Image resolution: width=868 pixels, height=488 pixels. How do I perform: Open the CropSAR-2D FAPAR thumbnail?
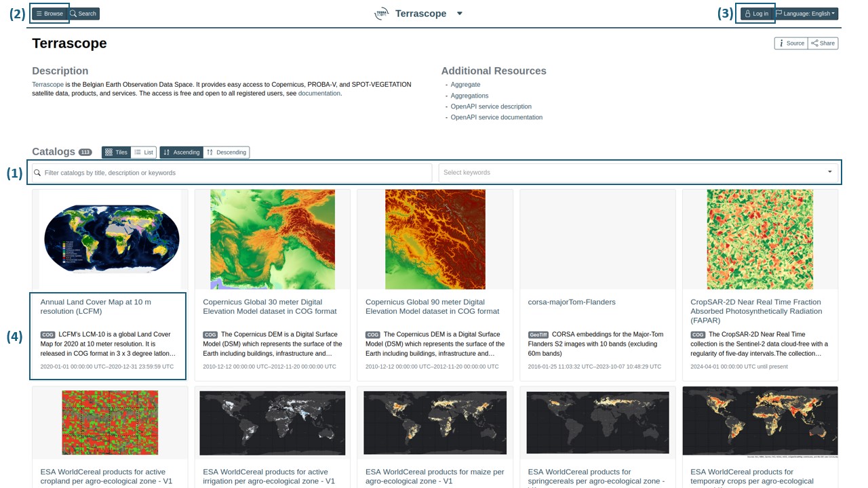pyautogui.click(x=759, y=239)
